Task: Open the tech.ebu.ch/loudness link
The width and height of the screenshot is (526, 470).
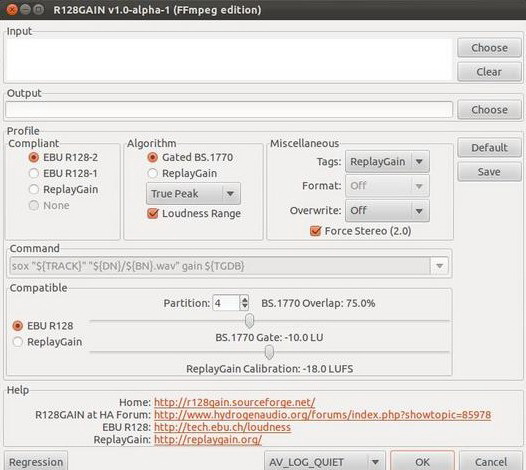Action: [x=222, y=427]
